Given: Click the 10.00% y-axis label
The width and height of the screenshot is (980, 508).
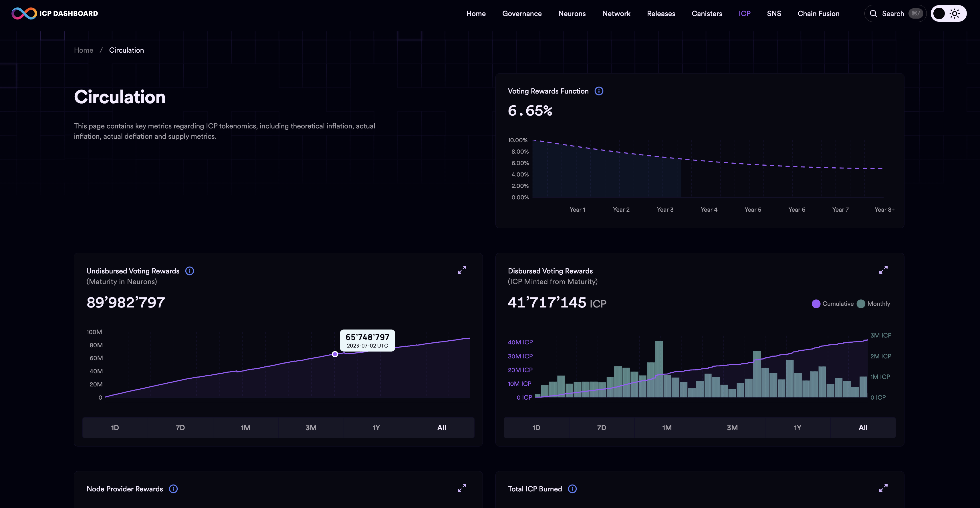Looking at the screenshot, I should 518,140.
